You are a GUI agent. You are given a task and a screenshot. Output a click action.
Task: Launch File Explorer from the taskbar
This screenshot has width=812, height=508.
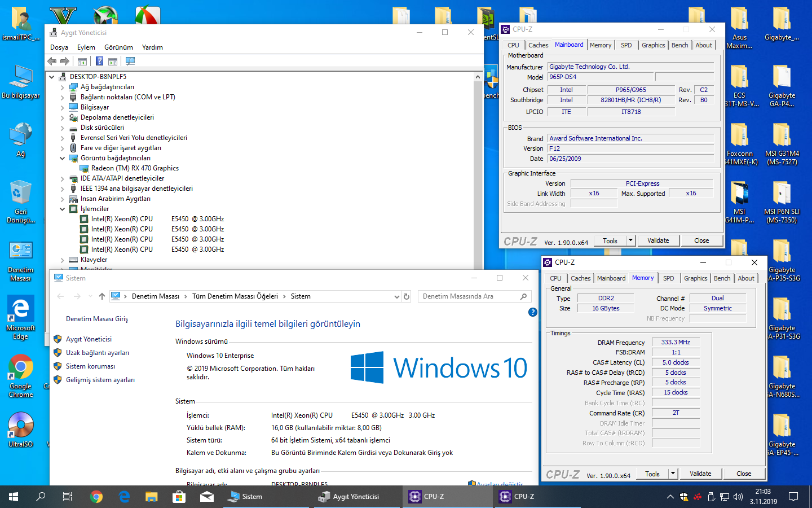151,497
